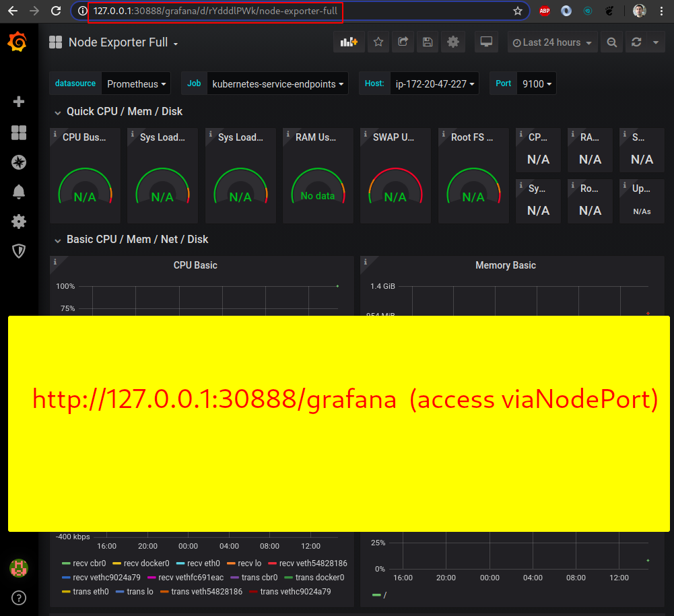Open the Help question mark icon
The width and height of the screenshot is (674, 616).
pyautogui.click(x=18, y=598)
